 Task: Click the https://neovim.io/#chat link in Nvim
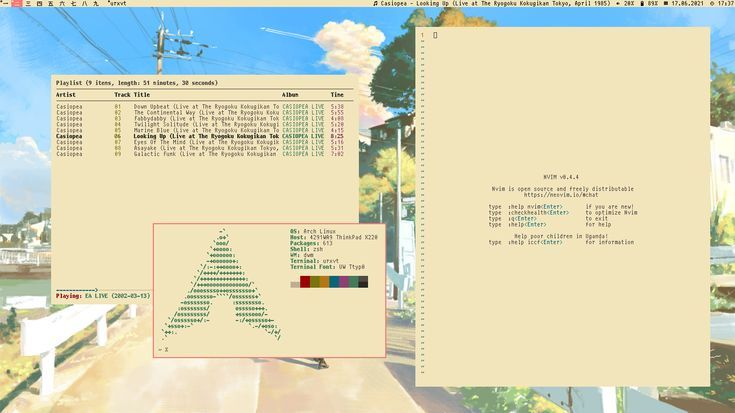pos(561,195)
